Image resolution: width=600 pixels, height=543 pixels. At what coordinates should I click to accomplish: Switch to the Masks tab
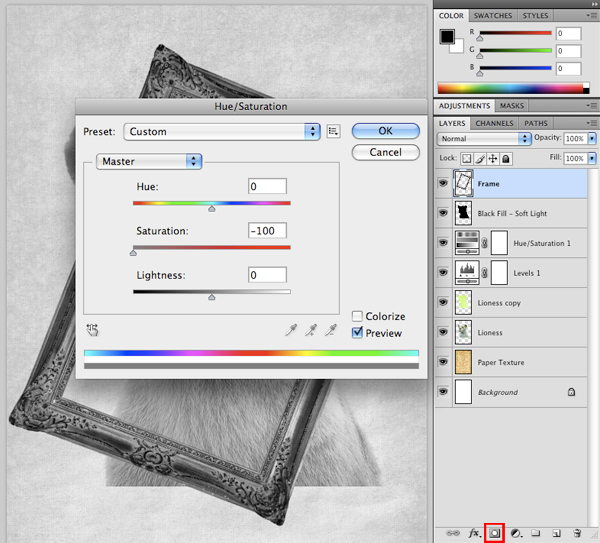coord(512,106)
